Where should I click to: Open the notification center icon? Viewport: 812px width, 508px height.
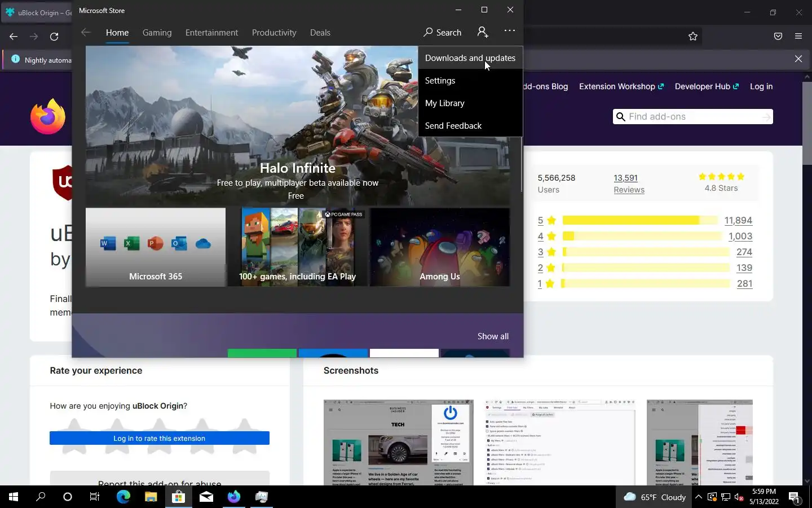(x=795, y=497)
